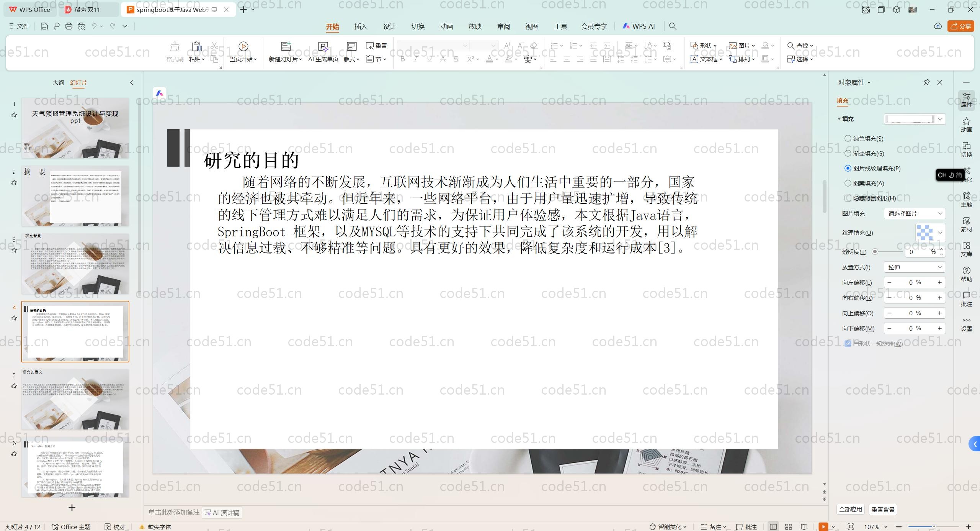
Task: Switch to the 大纲 outline tab
Action: pyautogui.click(x=58, y=82)
